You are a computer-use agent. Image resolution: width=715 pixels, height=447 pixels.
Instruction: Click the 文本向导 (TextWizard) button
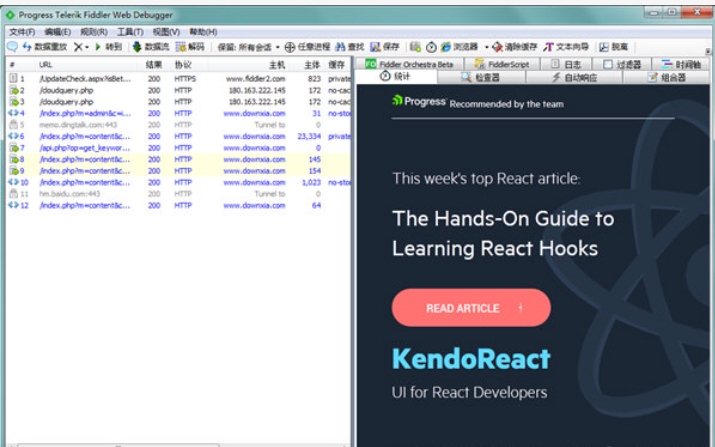[x=566, y=47]
